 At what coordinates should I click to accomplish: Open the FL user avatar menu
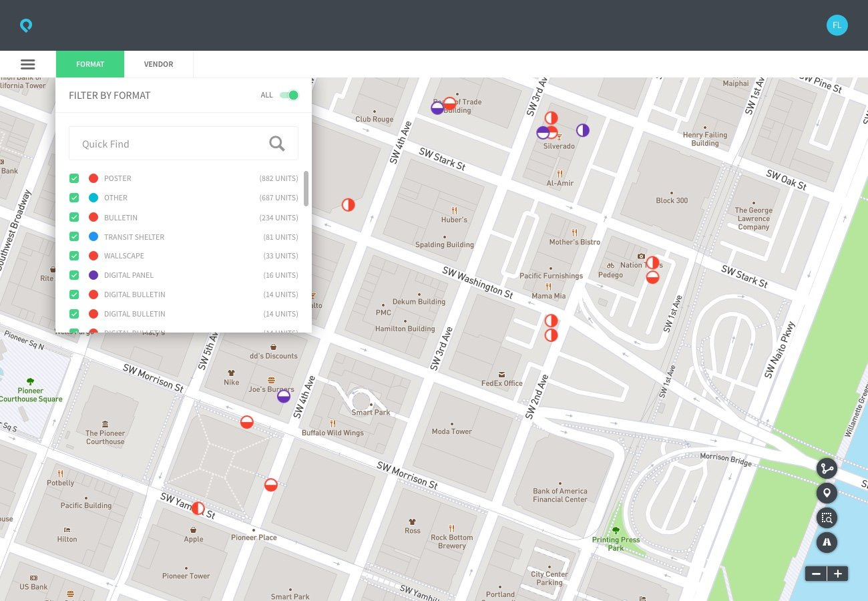click(837, 25)
